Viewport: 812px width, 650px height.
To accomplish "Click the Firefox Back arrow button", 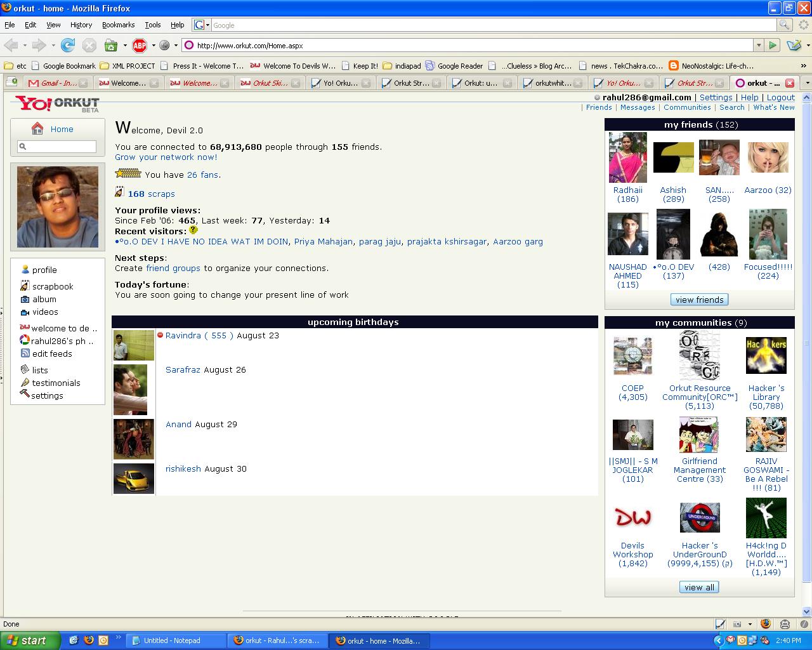I will click(x=11, y=45).
